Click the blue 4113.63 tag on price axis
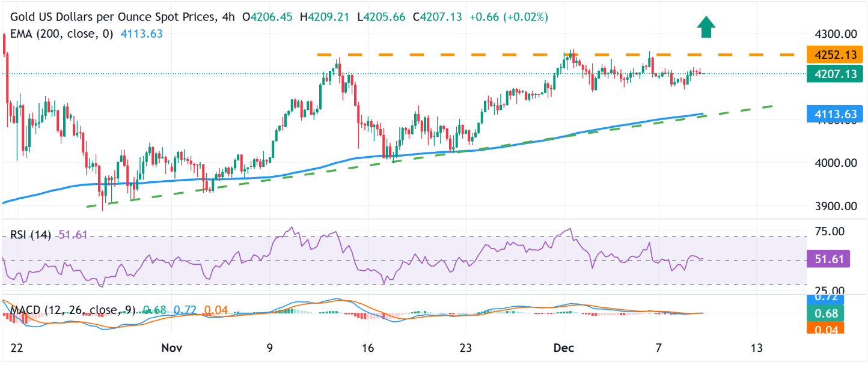Screen dimensions: 868x368 tap(836, 113)
